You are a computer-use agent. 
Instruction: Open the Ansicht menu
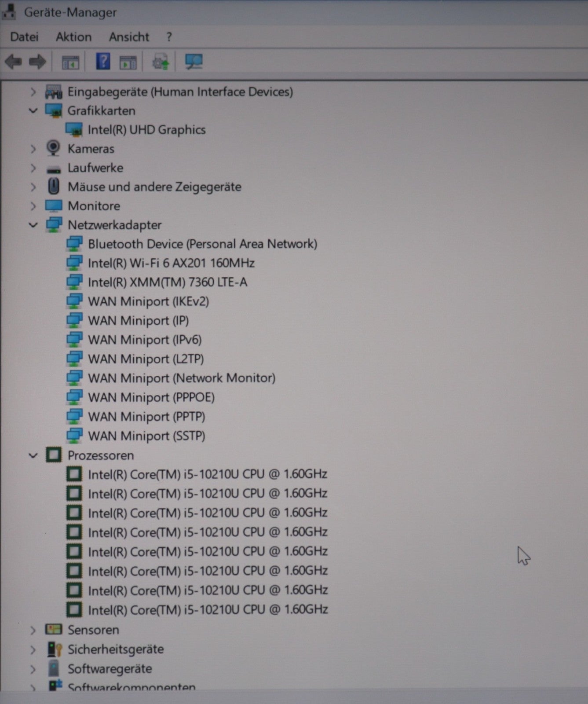tap(129, 37)
